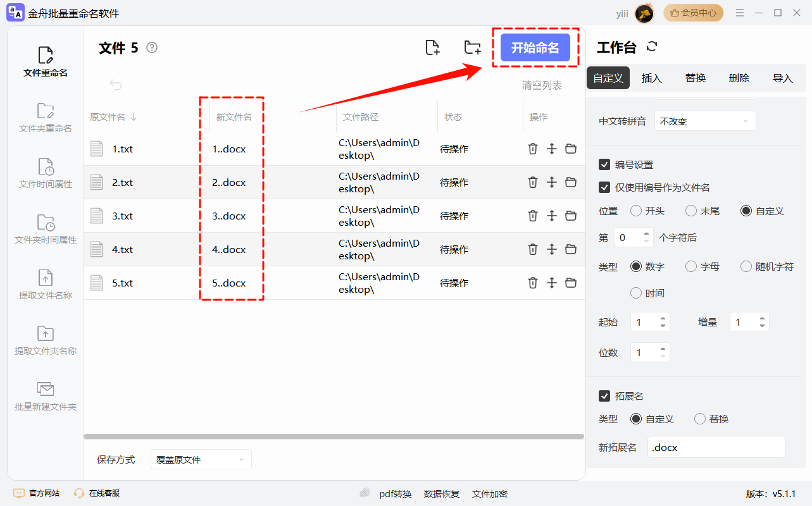
Task: Click the help question mark beside 文件 5
Action: coord(151,47)
